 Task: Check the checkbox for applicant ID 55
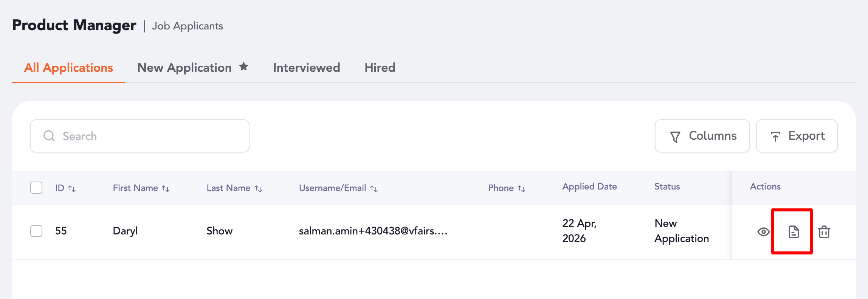[36, 231]
